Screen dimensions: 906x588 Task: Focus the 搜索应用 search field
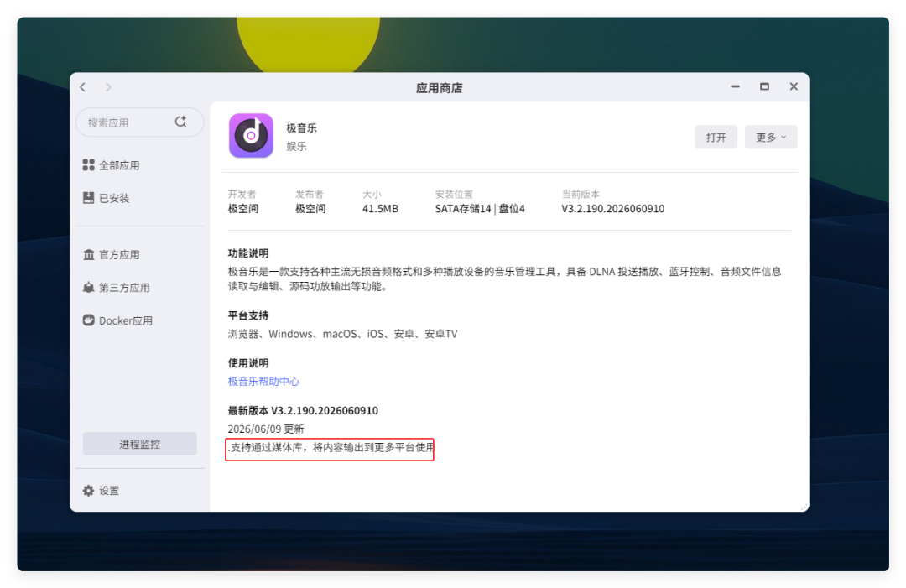[x=140, y=122]
